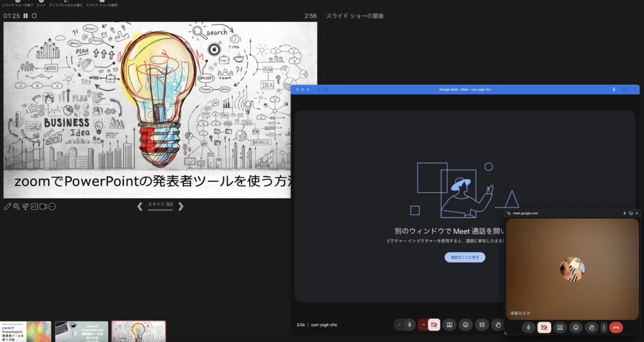Toggle subtitles with the CC icon
The width and height of the screenshot is (644, 342).
(35, 206)
